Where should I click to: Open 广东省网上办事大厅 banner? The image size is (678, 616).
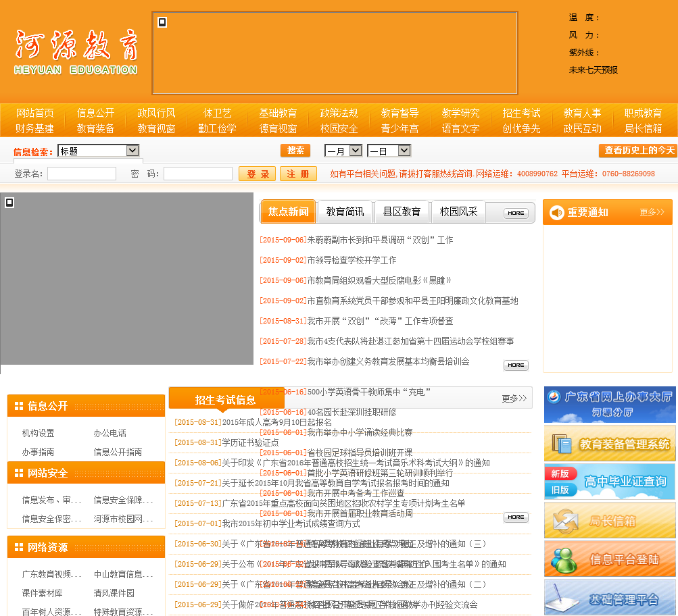[x=610, y=405]
